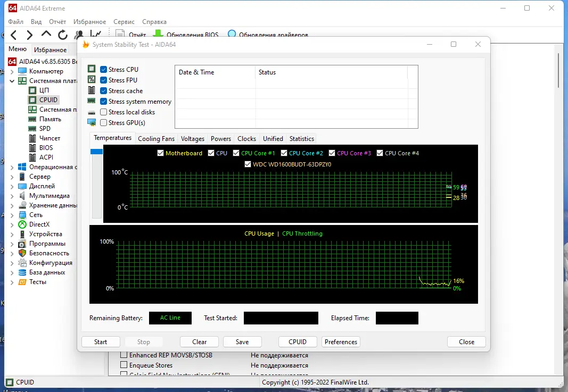
Task: Select the Память memory icon
Action: [x=32, y=119]
